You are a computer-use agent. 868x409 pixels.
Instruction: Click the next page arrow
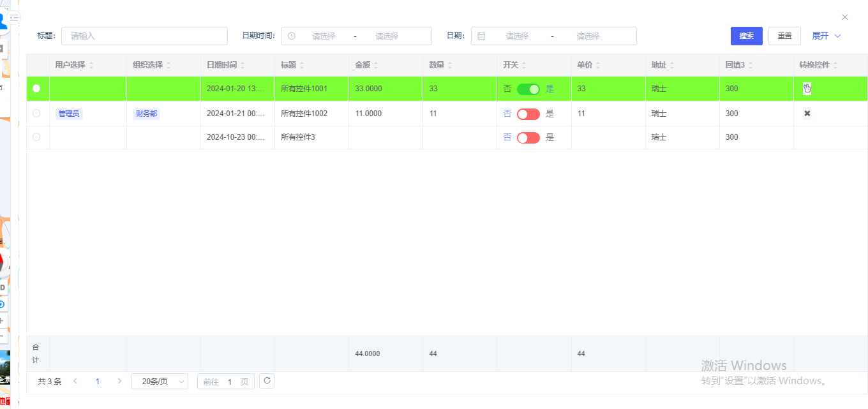tap(119, 381)
